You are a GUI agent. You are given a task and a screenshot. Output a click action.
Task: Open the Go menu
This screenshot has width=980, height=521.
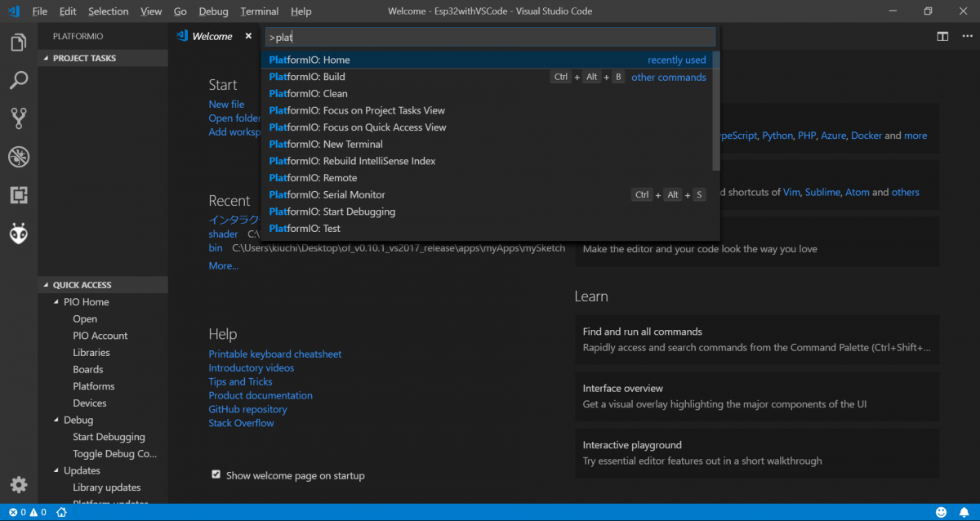pos(180,11)
